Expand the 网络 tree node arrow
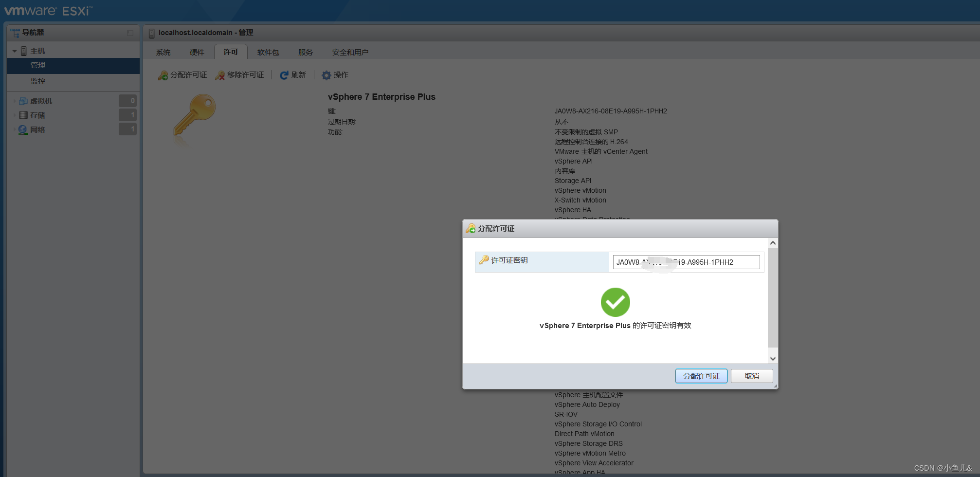This screenshot has height=477, width=980. click(x=15, y=130)
